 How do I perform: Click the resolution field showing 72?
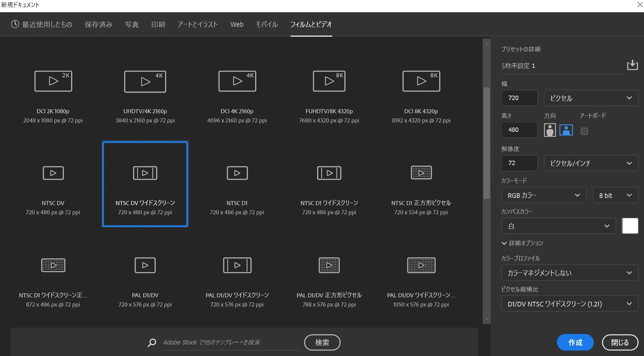tap(519, 163)
